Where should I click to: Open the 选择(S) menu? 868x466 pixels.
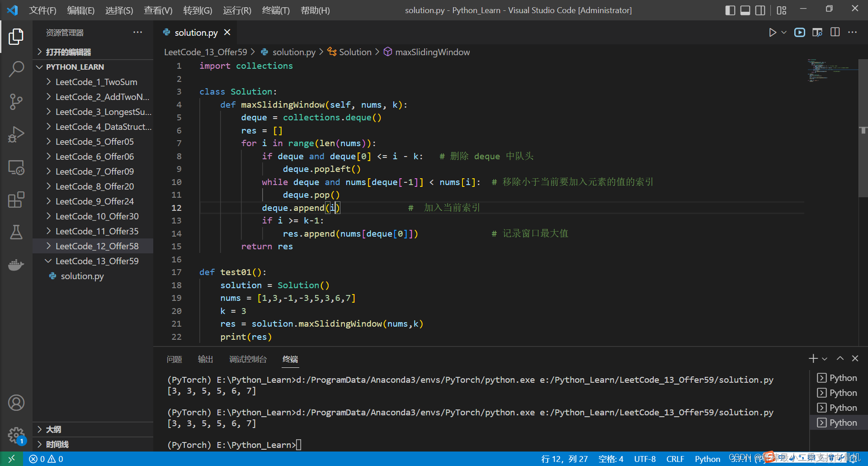coord(119,10)
